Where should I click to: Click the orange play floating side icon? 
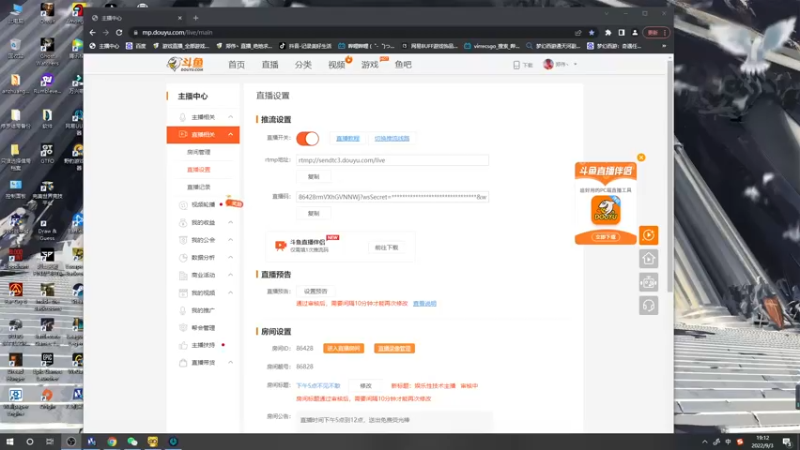click(x=648, y=235)
